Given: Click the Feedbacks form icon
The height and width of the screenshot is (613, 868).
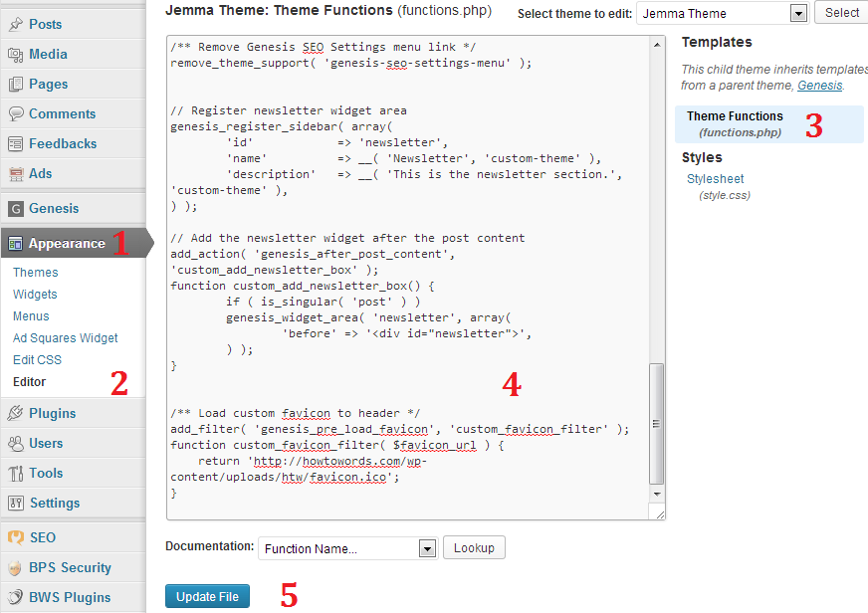Looking at the screenshot, I should (16, 144).
